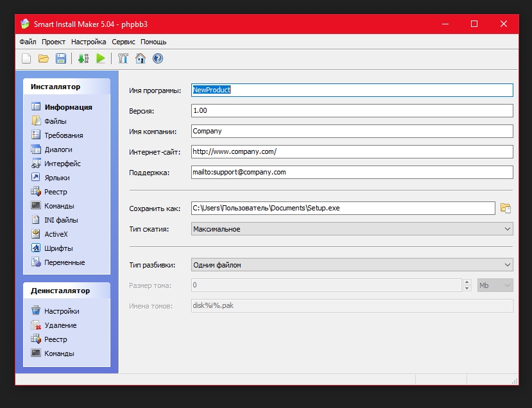Save project using the floppy disk icon
532x408 pixels.
point(61,59)
